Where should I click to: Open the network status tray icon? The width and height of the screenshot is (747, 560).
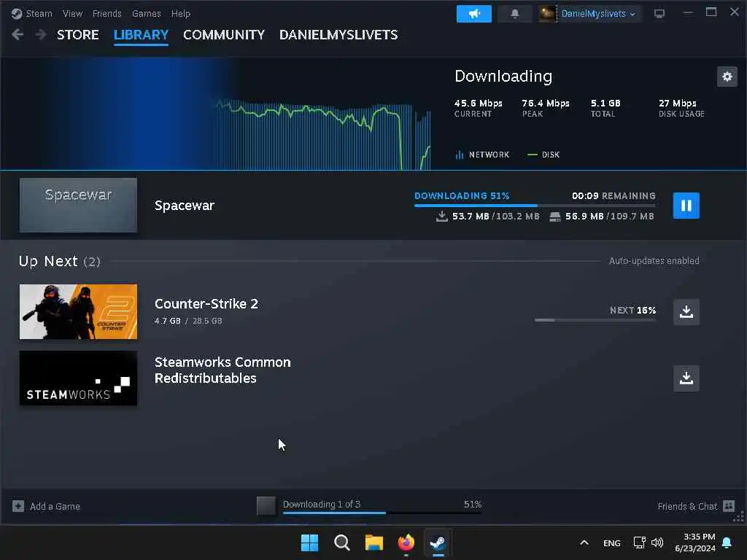(x=639, y=542)
